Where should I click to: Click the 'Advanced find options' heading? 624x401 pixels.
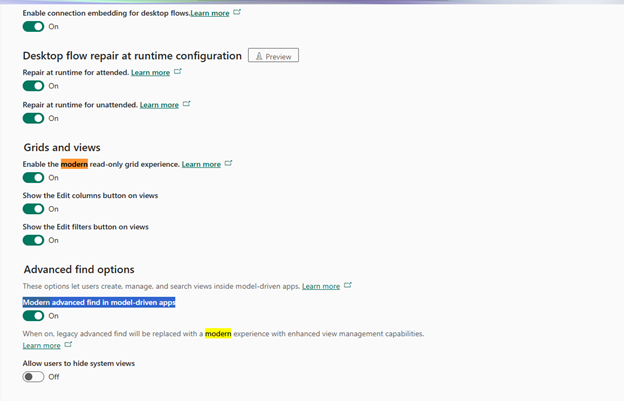(79, 270)
